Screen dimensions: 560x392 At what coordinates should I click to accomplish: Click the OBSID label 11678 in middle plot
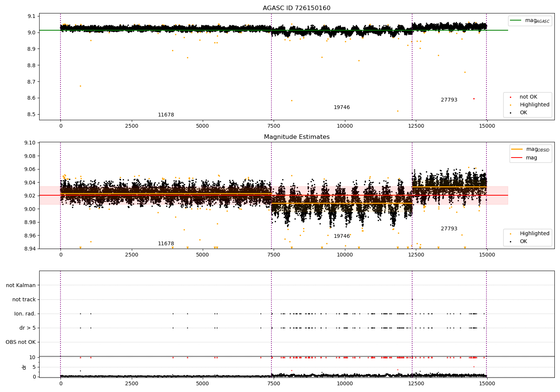[166, 244]
